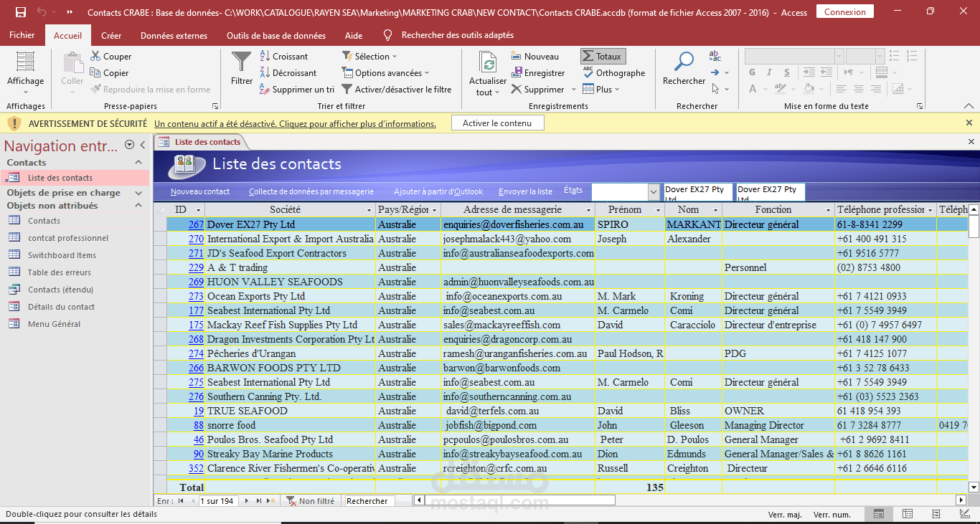Viewport: 980px width, 524px height.
Task: Click new blank record navigation button
Action: pos(270,501)
